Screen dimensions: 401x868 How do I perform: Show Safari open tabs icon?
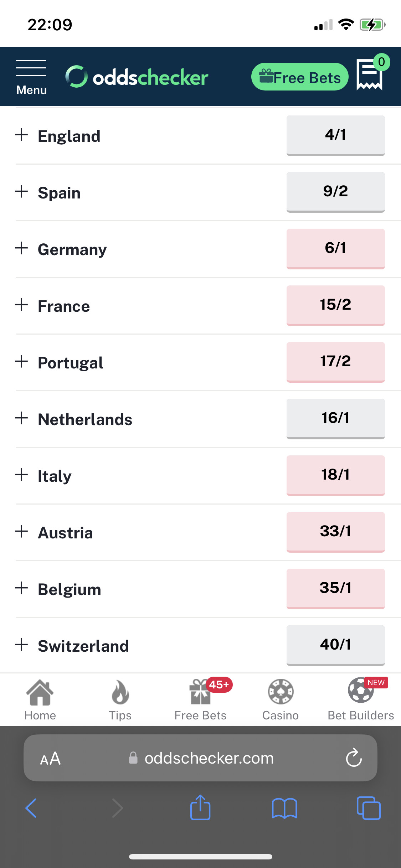click(x=369, y=808)
